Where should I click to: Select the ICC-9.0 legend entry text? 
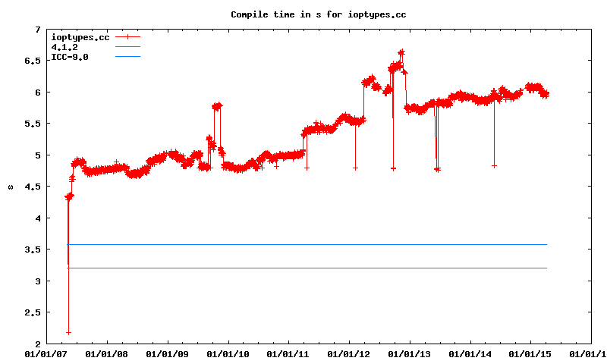(x=69, y=57)
